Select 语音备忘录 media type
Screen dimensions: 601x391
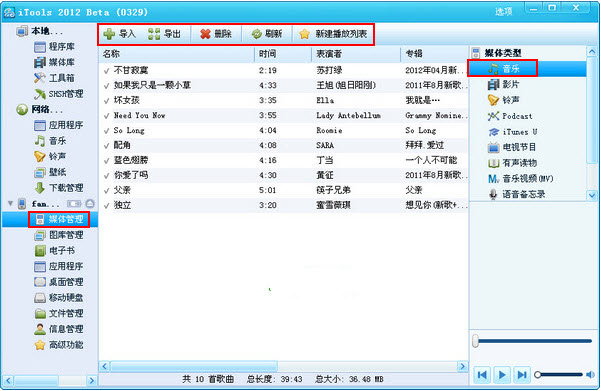[x=516, y=194]
